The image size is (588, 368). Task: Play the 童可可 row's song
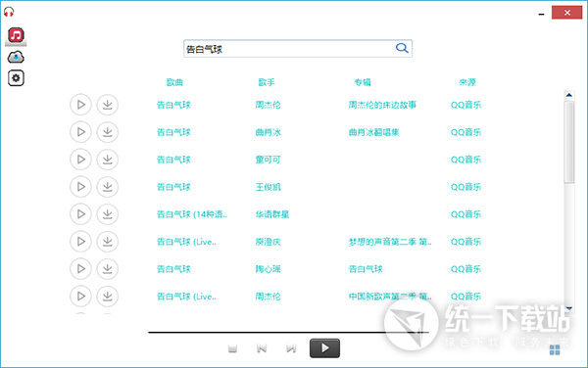(x=80, y=160)
